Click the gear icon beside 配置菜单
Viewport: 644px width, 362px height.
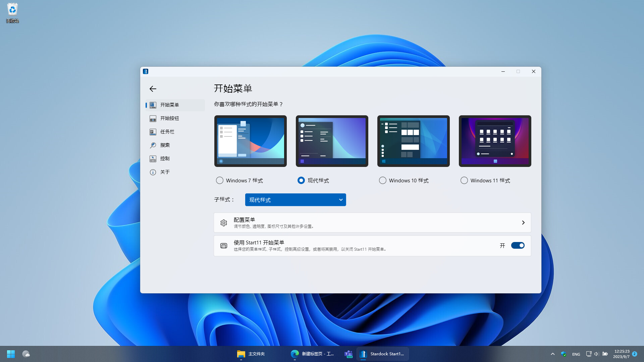pos(224,223)
